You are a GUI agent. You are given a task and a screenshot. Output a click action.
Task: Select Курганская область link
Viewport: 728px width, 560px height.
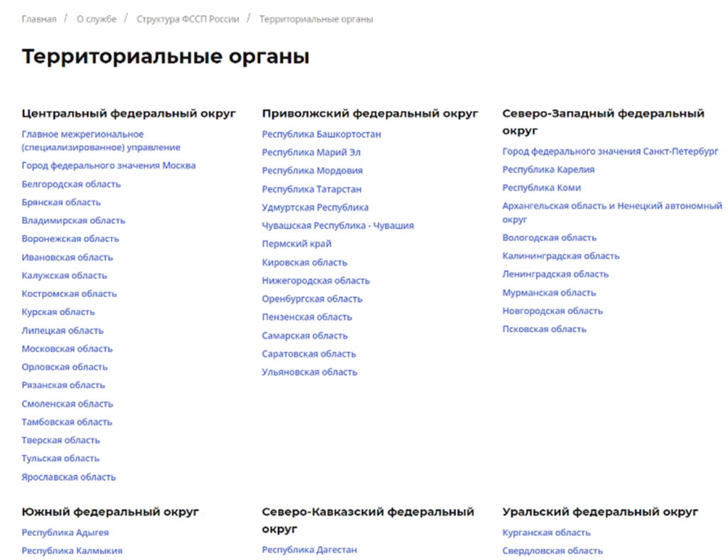click(x=546, y=532)
